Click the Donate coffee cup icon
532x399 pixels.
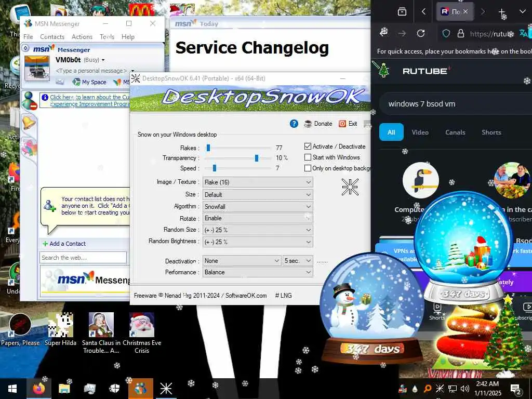308,124
